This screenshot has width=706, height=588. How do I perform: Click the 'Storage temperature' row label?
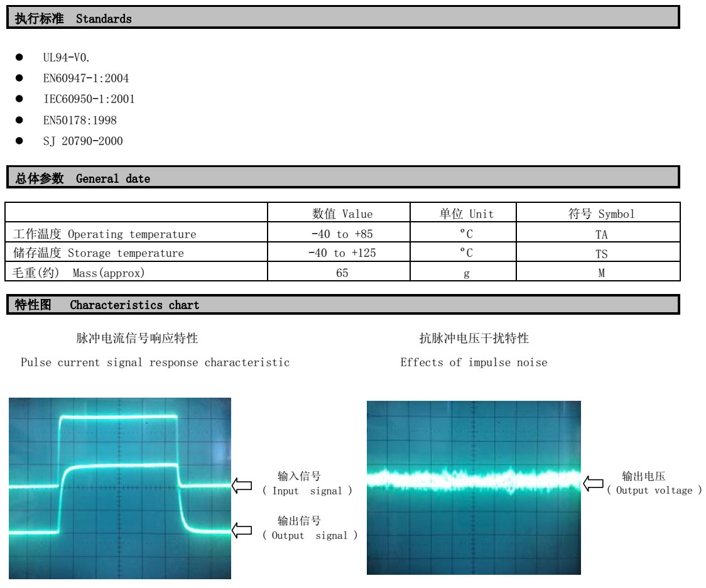pos(126,253)
